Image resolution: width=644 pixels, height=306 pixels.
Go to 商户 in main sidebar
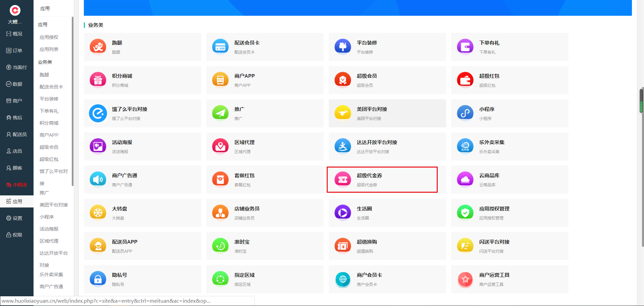tap(14, 101)
